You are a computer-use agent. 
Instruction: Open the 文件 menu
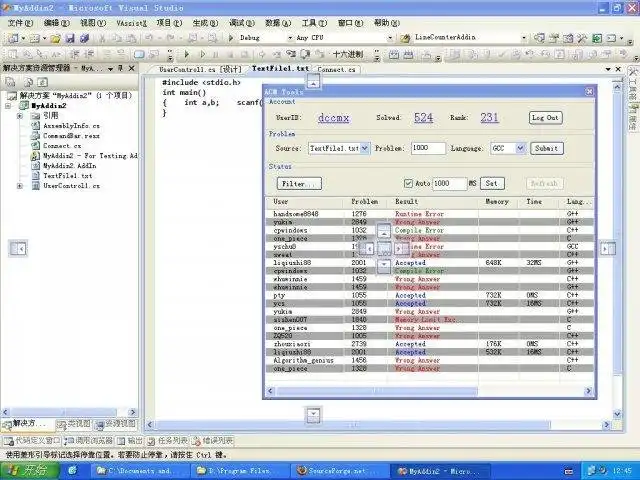point(20,23)
